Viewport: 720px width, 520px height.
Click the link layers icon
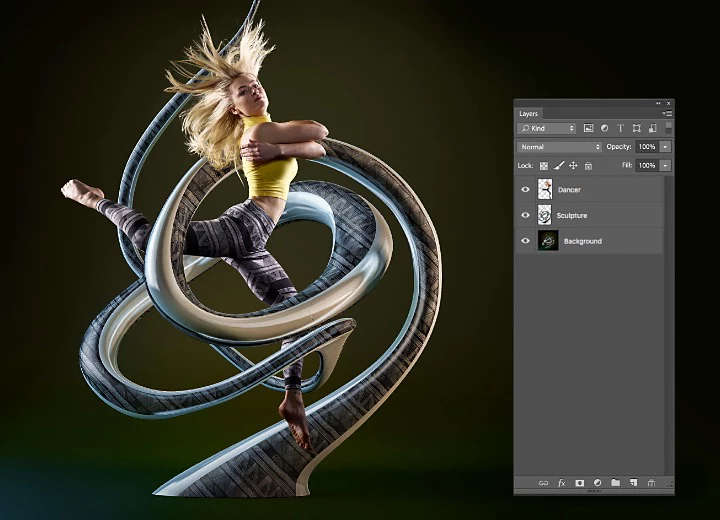click(543, 483)
